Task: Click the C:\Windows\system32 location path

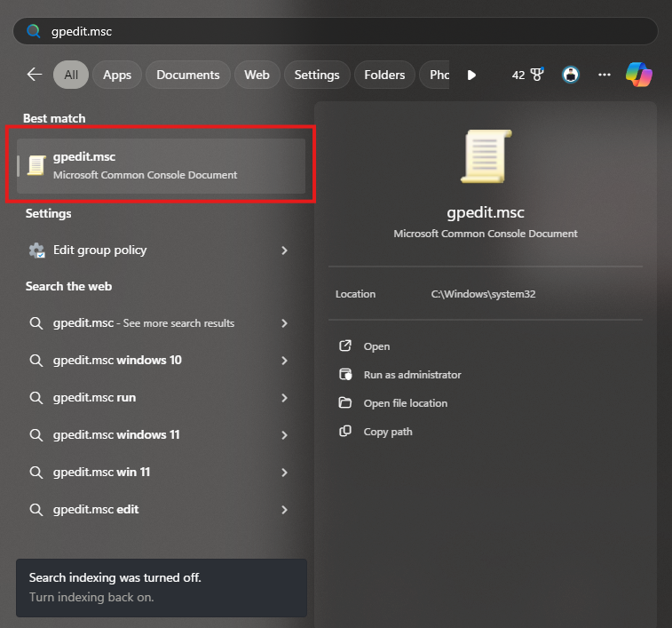Action: tap(483, 294)
